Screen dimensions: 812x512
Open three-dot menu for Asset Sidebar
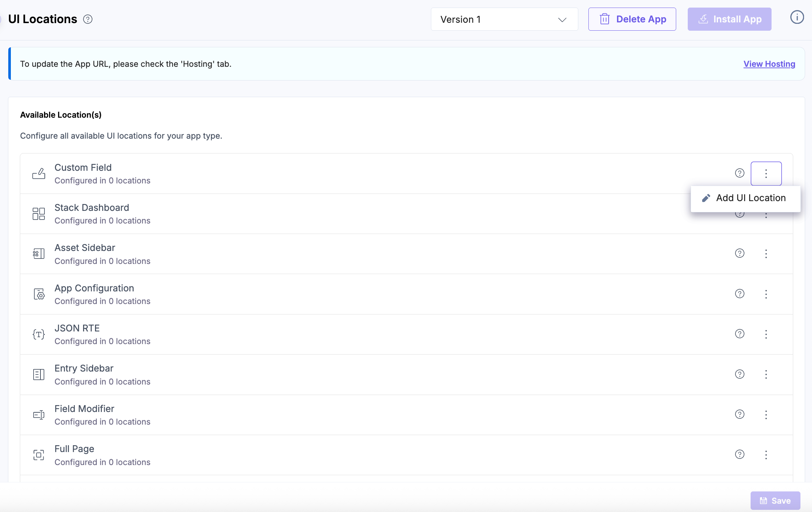[x=766, y=254]
